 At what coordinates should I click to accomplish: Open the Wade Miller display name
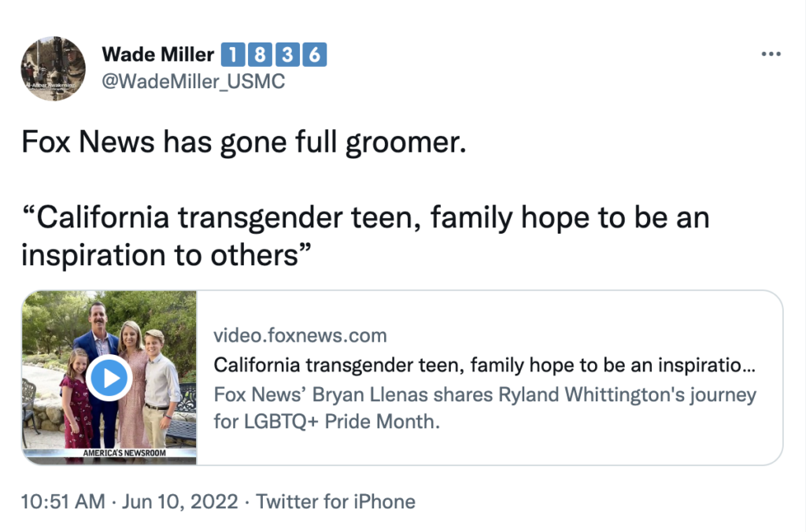click(157, 55)
